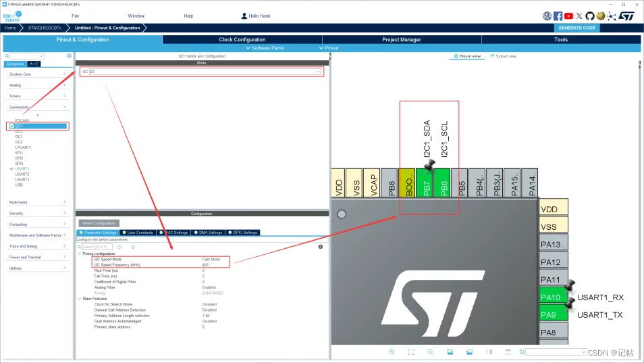Open the YouTube icon in header

[x=568, y=16]
